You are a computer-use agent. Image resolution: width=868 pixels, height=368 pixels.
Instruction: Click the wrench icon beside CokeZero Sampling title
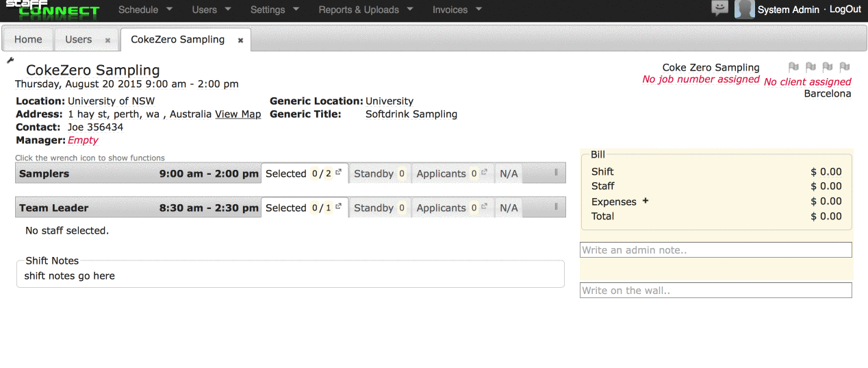[x=10, y=60]
